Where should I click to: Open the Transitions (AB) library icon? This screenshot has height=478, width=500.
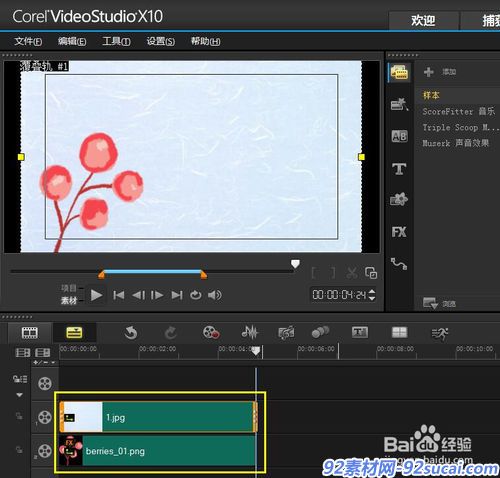click(399, 136)
